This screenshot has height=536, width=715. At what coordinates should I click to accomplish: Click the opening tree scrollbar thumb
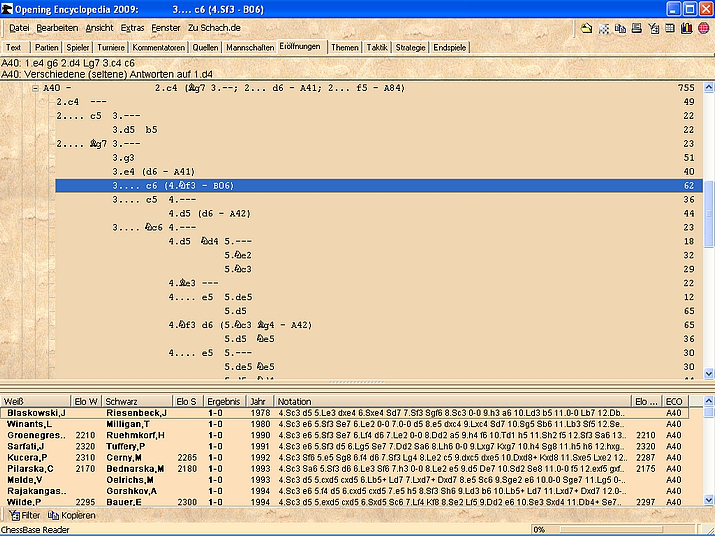[709, 214]
